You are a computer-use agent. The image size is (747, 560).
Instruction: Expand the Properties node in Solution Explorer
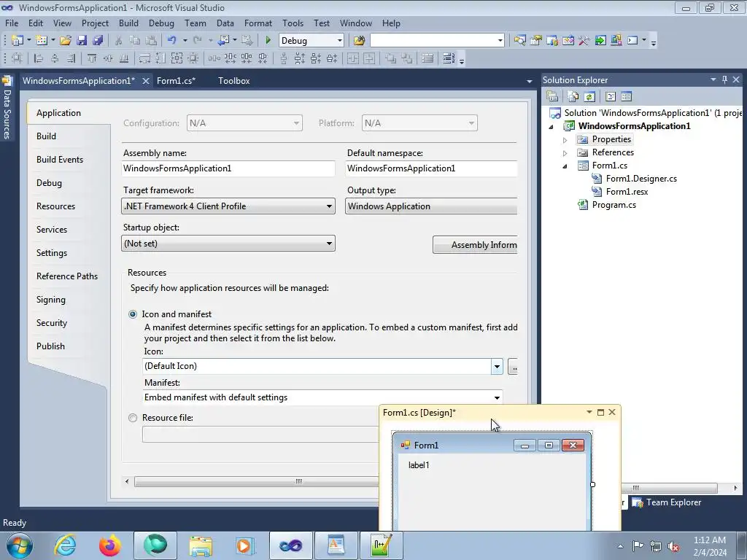point(565,140)
